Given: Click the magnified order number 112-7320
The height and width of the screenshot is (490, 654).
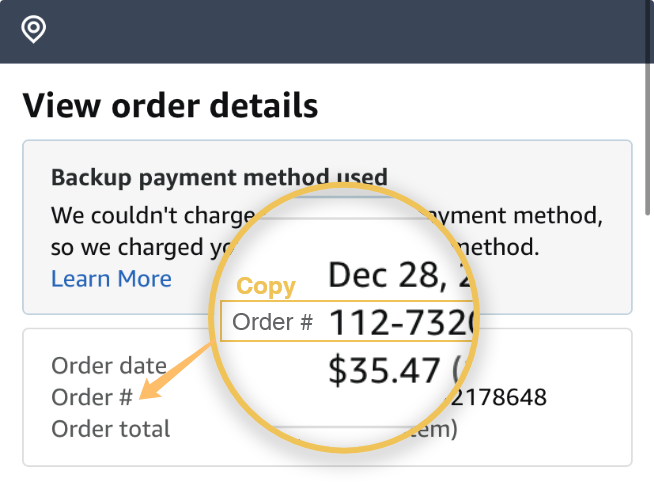Looking at the screenshot, I should click(400, 322).
